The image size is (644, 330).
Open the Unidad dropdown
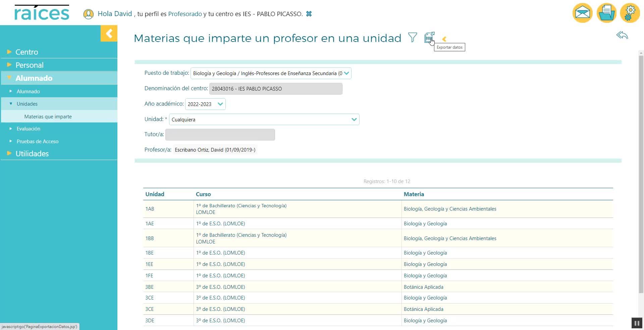[x=264, y=119]
